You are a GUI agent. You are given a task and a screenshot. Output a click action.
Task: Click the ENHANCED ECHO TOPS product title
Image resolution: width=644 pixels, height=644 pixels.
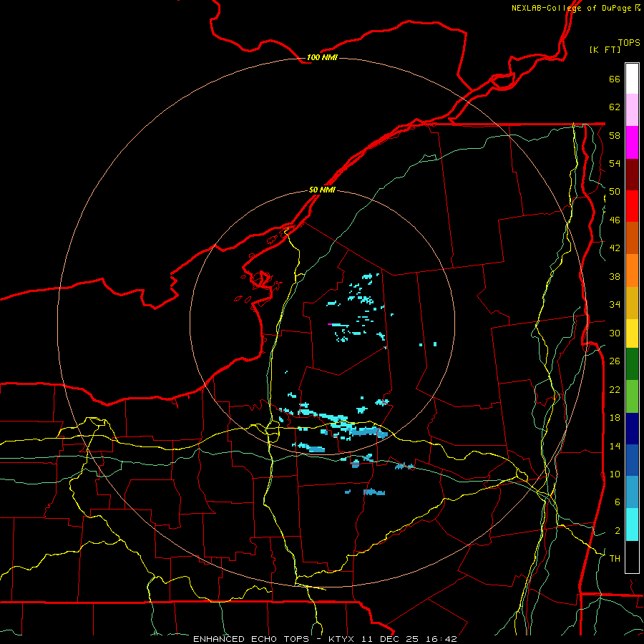[x=251, y=639]
